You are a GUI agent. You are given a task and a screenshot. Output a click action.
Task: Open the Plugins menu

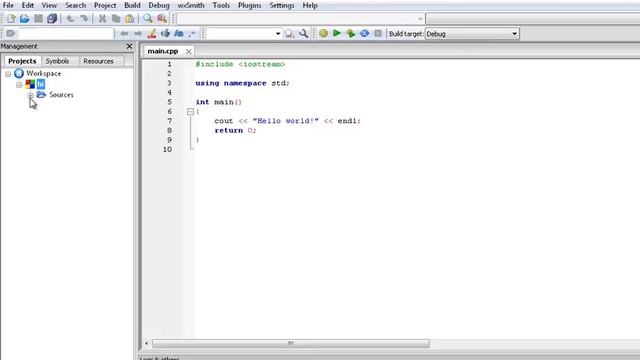tap(249, 5)
